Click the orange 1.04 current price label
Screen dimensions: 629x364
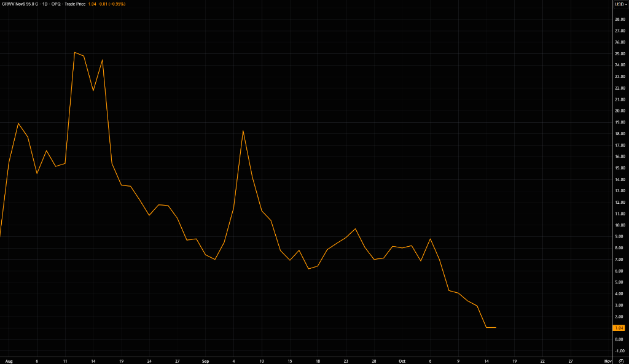619,328
